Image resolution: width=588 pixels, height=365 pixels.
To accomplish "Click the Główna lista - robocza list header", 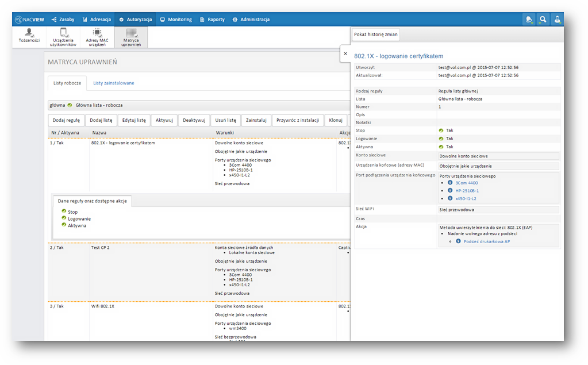I will 199,105.
